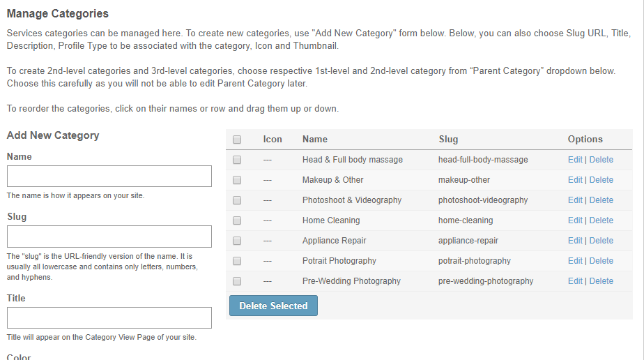Select the Appliance Repair checkbox

pyautogui.click(x=237, y=241)
